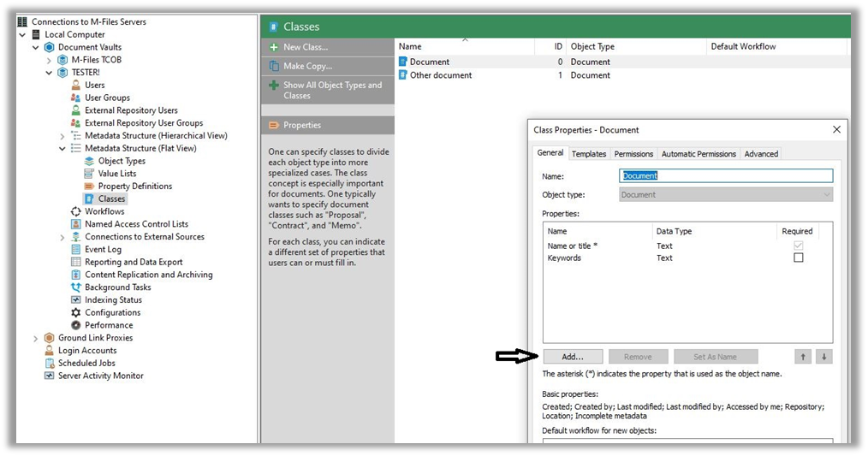The height and width of the screenshot is (456, 868).
Task: Collapse Metadata Structure (Flat View)
Action: (x=62, y=149)
